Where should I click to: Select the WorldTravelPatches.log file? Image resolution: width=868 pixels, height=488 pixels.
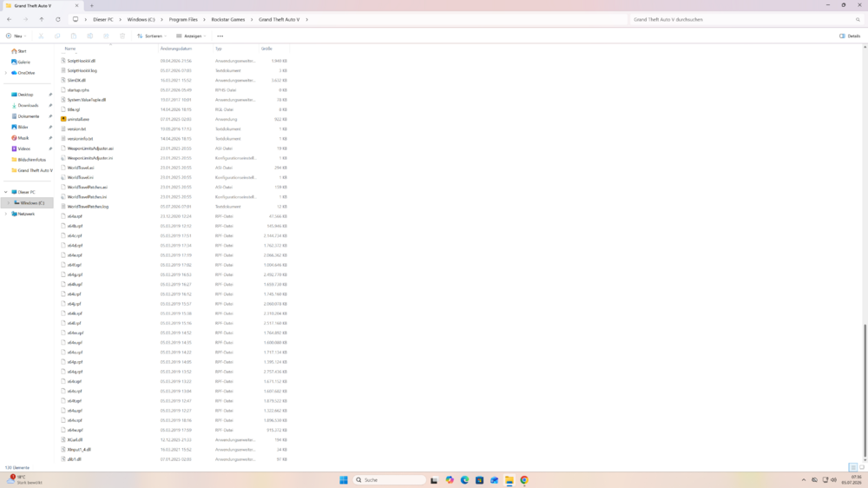[x=88, y=207]
